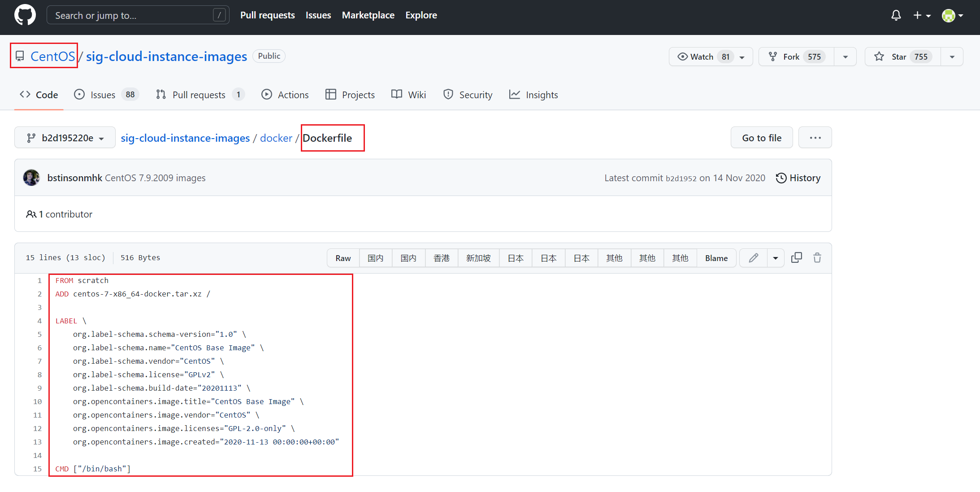Switch to the Actions tab
The image size is (980, 492).
[x=285, y=95]
